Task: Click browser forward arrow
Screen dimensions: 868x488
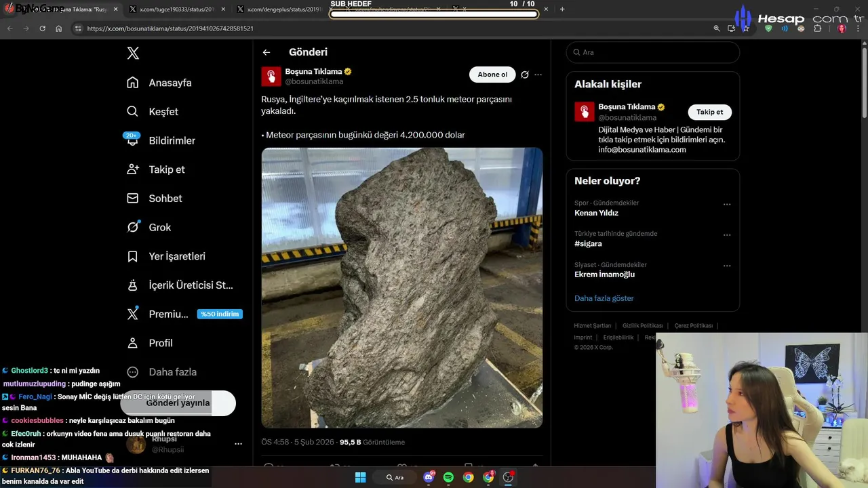Action: (26, 28)
